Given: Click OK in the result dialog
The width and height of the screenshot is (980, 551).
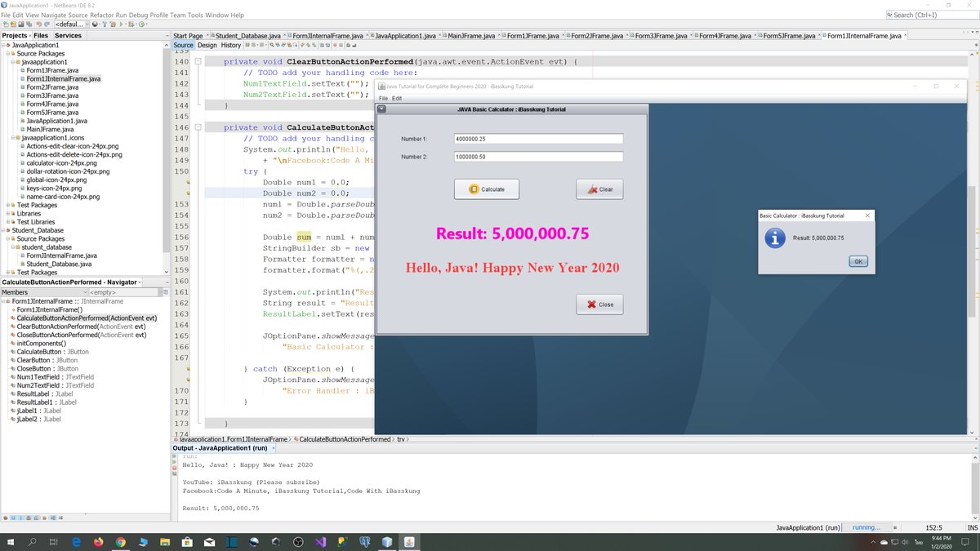Looking at the screenshot, I should click(x=857, y=261).
